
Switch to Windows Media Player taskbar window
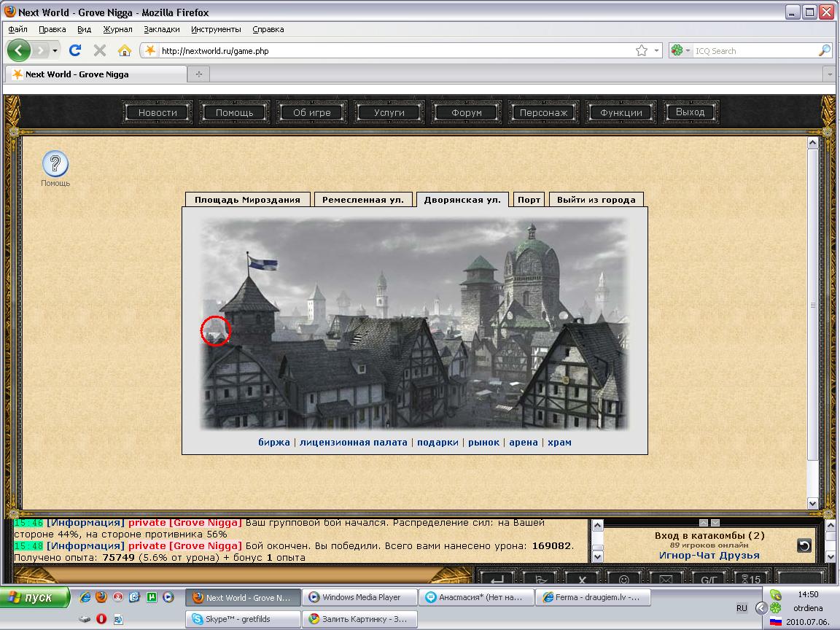click(359, 596)
